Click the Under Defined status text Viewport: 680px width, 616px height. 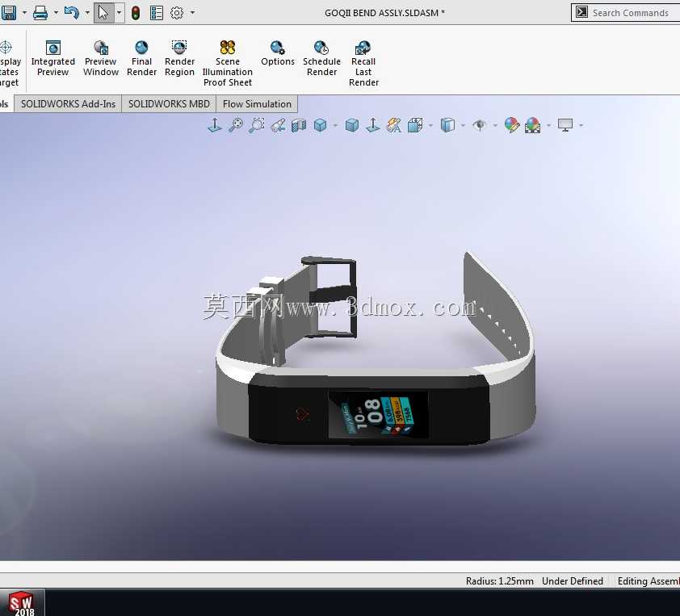572,581
